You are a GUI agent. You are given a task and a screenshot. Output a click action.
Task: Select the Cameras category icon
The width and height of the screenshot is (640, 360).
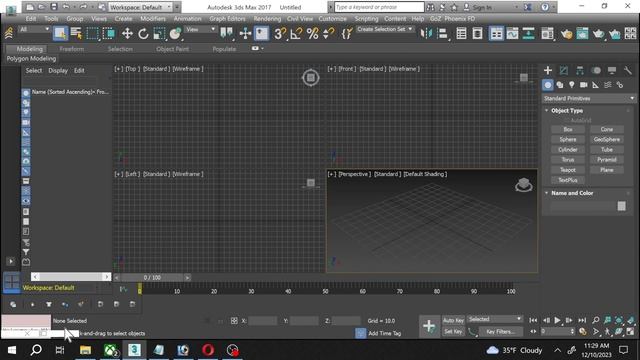584,85
